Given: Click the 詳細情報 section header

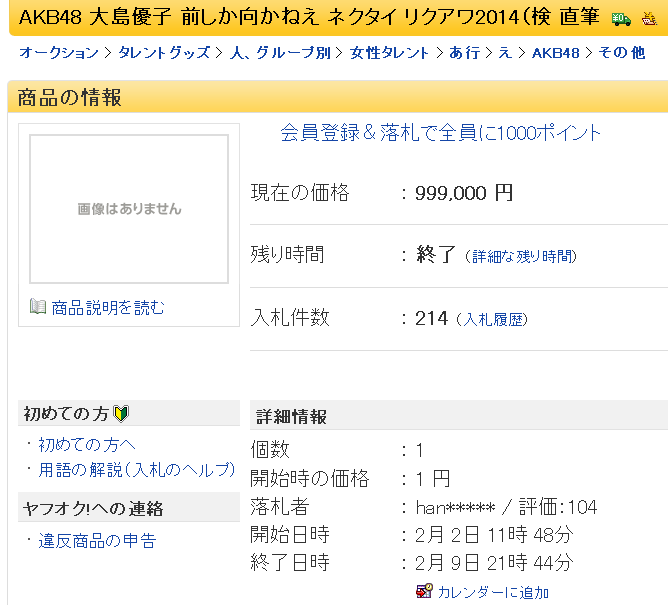Looking at the screenshot, I should click(x=291, y=417).
